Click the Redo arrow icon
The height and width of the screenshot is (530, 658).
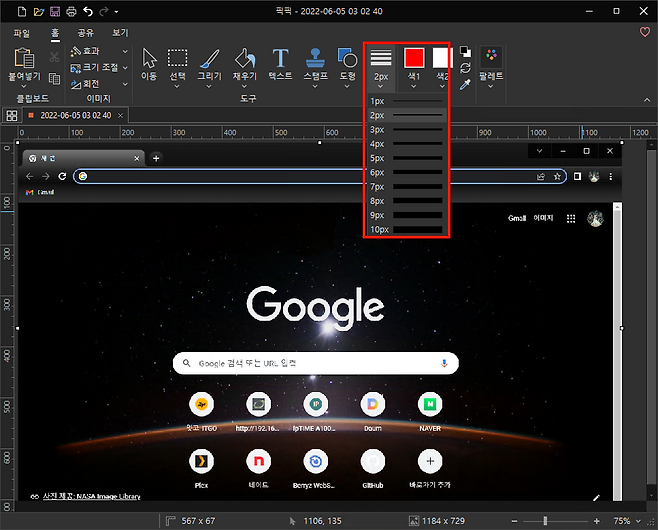point(104,11)
